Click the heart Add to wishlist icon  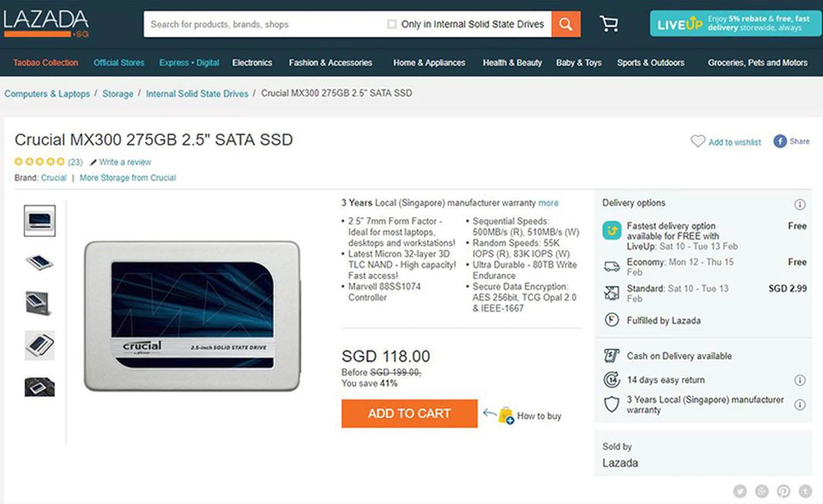pos(697,141)
